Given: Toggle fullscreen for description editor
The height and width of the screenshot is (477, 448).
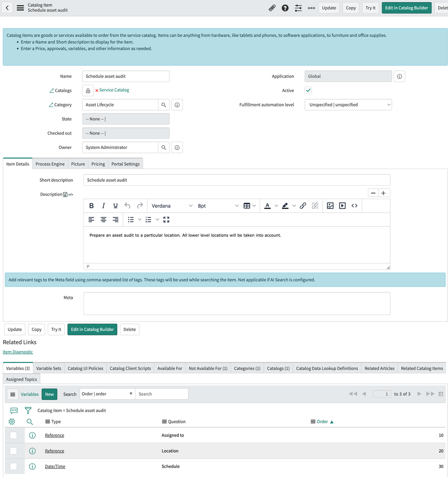Looking at the screenshot, I should pyautogui.click(x=166, y=220).
